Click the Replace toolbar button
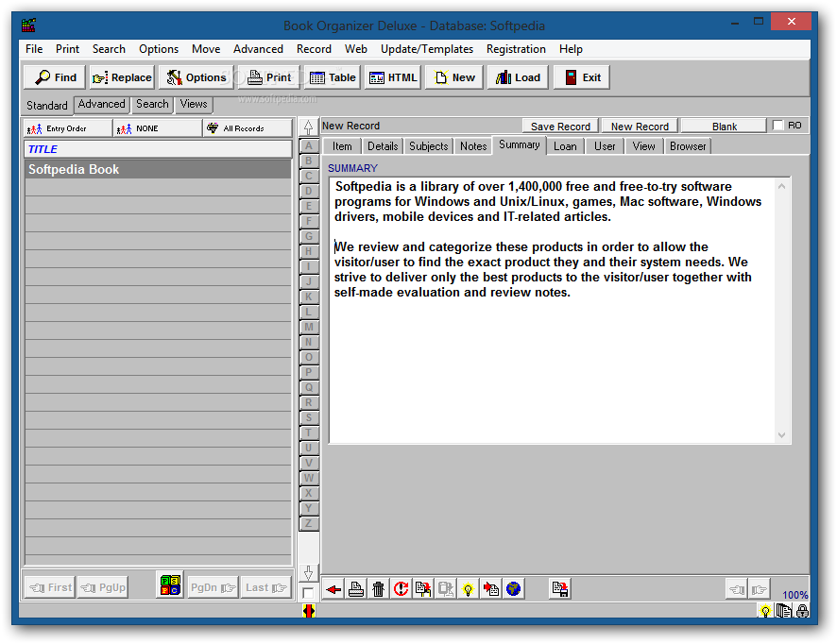 tap(122, 77)
